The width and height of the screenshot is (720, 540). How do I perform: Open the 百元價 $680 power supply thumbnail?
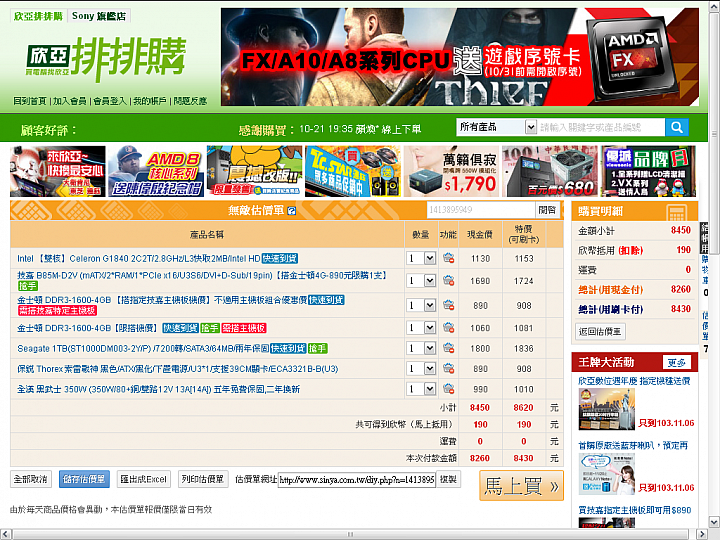(550, 171)
